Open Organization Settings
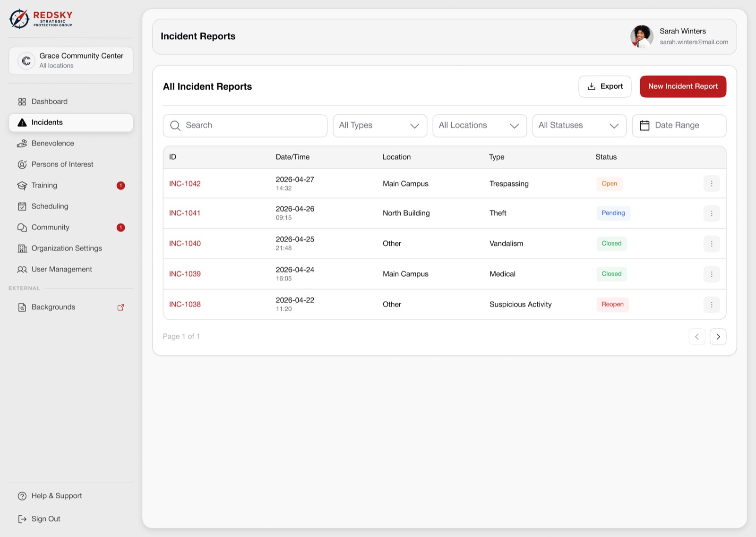756x537 pixels. point(71,248)
